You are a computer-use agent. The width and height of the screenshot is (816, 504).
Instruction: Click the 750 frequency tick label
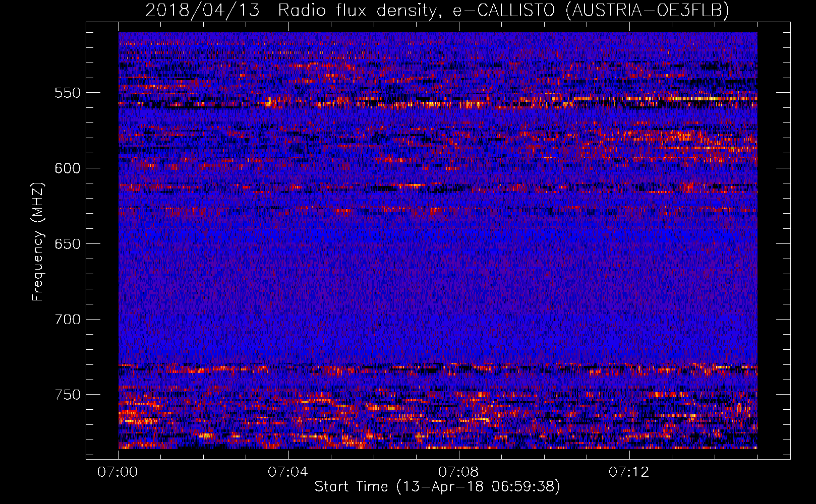pyautogui.click(x=68, y=395)
